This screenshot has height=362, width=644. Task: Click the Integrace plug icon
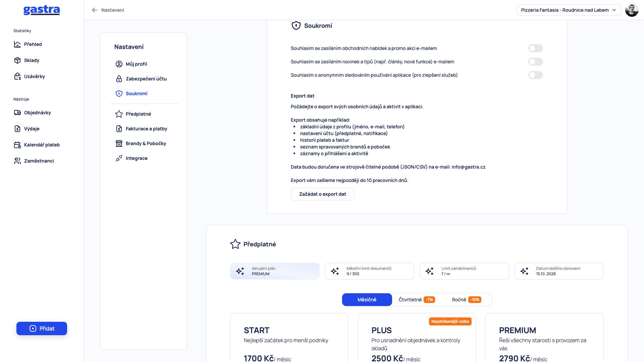[x=119, y=158]
